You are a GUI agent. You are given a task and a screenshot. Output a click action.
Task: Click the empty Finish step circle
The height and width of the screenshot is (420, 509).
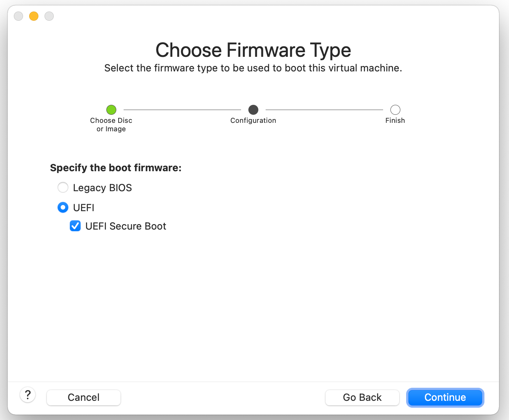click(x=395, y=110)
